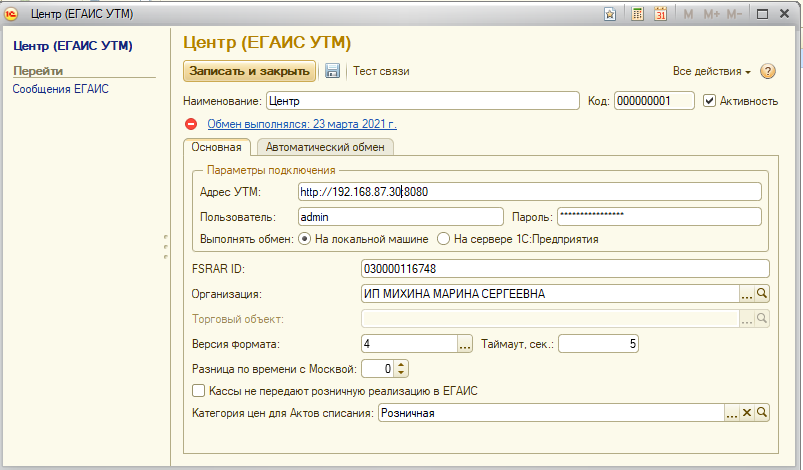Click the Наименование input field
The height and width of the screenshot is (470, 803).
click(x=423, y=101)
